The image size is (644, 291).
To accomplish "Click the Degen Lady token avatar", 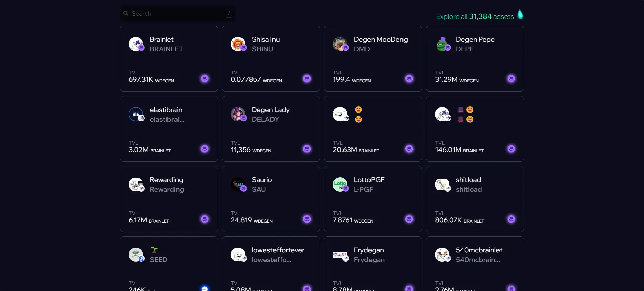I will [238, 114].
